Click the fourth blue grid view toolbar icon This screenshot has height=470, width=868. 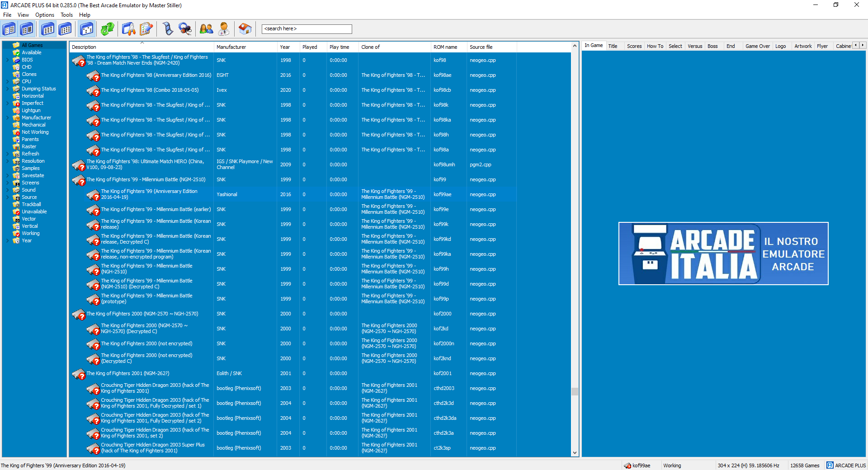pyautogui.click(x=66, y=29)
